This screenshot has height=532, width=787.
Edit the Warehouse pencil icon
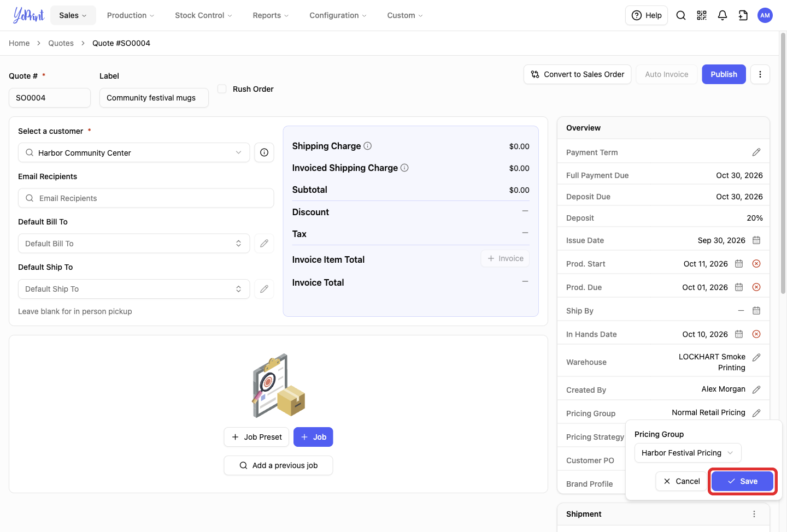point(756,357)
